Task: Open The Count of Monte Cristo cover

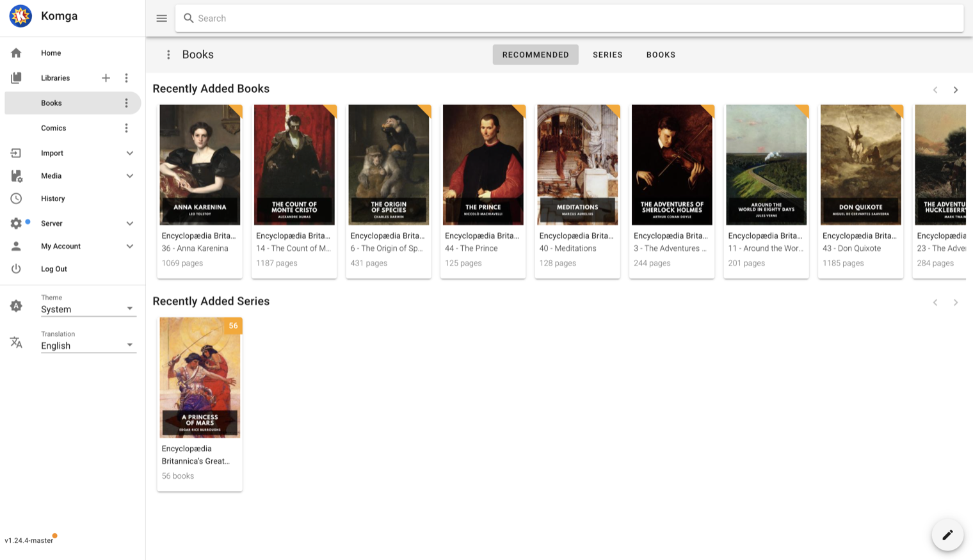Action: click(x=294, y=165)
